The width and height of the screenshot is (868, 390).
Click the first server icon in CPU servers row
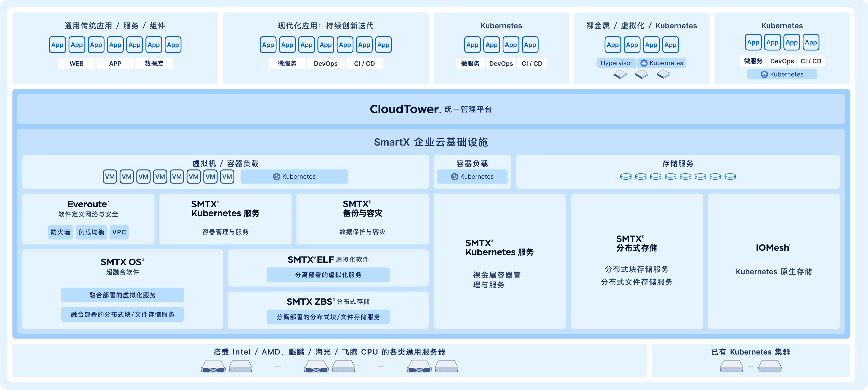pos(213,366)
